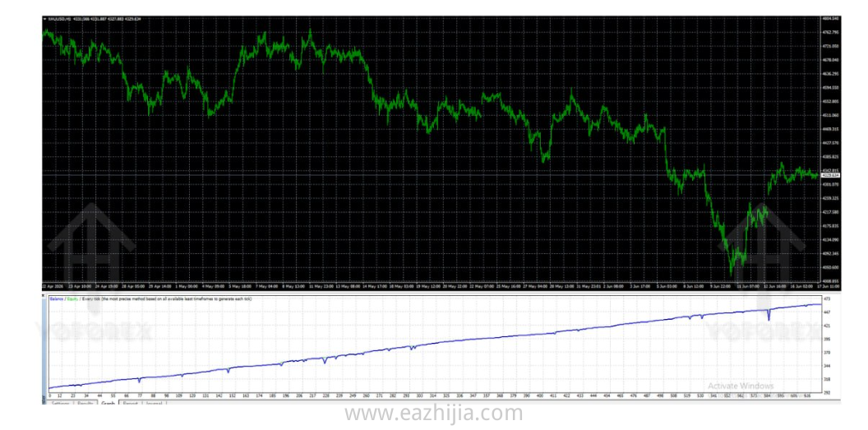This screenshot has height=430, width=868.
Task: Switch to the Report tab
Action: [x=131, y=404]
